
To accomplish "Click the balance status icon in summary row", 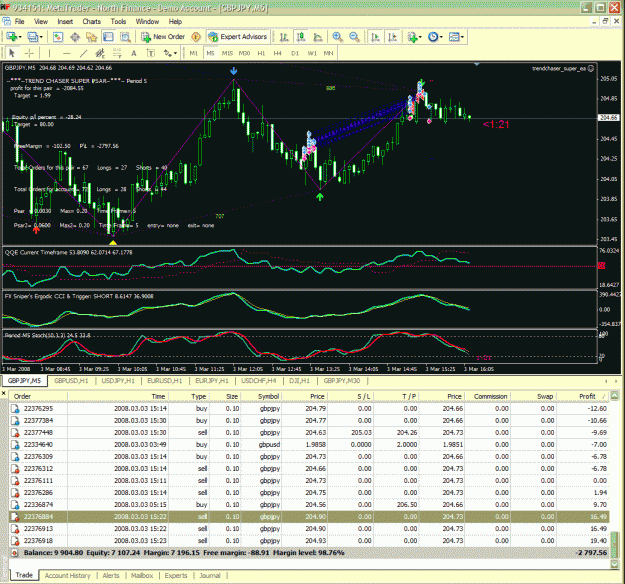I will pyautogui.click(x=15, y=553).
